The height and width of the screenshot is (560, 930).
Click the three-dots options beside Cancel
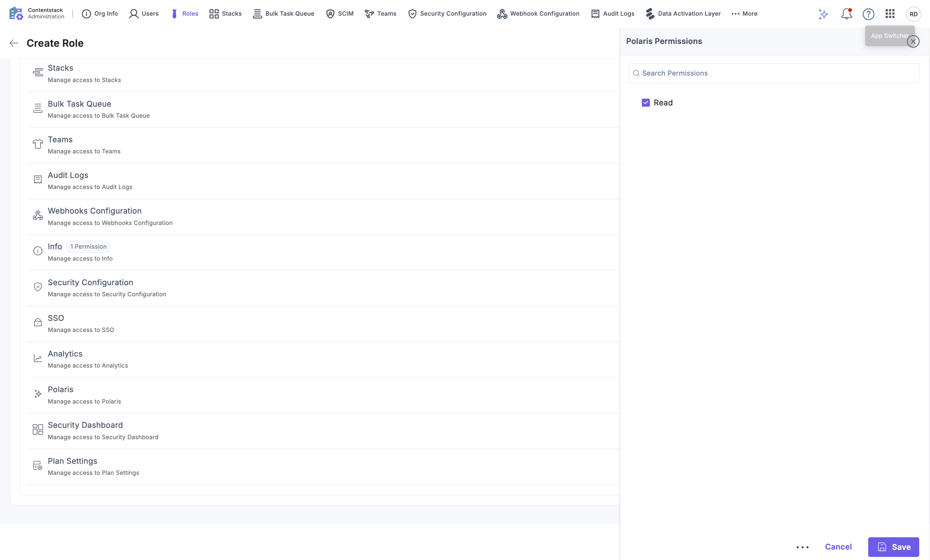(x=802, y=547)
